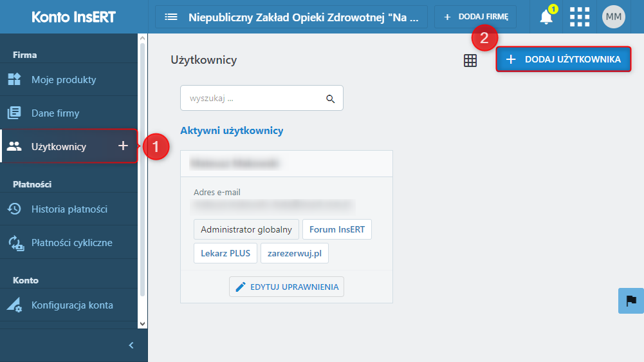
Task: Click the Administrator globalny tag
Action: [x=246, y=229]
